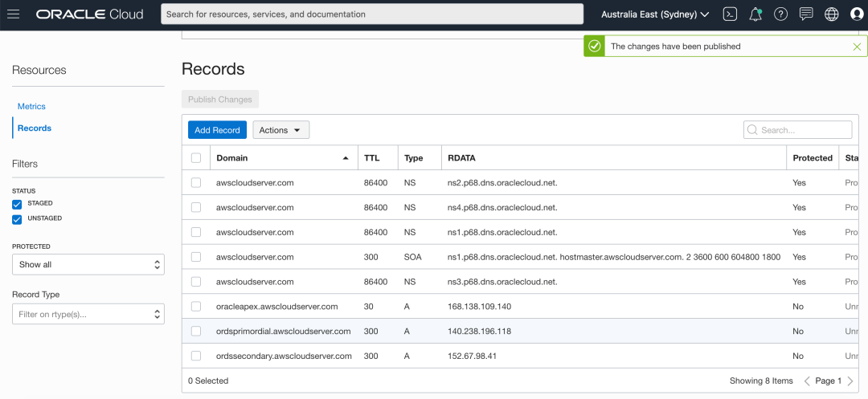Click the Add Record button
The height and width of the screenshot is (399, 868).
[217, 130]
